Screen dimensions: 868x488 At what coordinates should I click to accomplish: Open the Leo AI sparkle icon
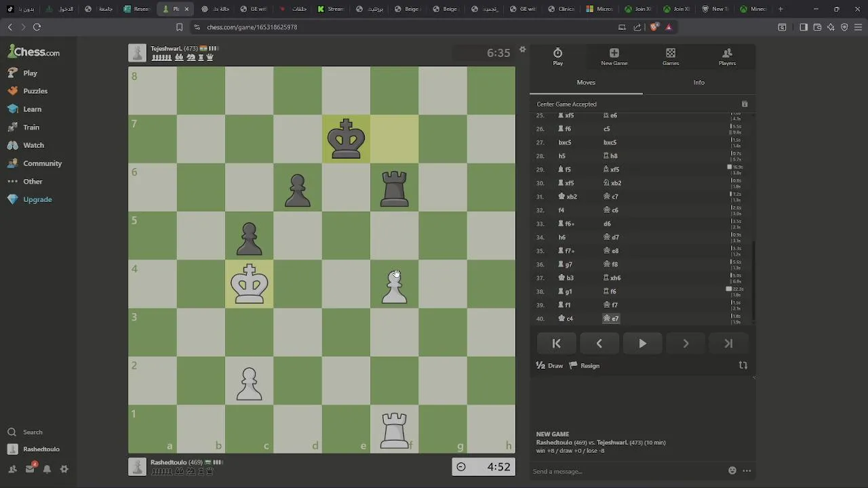click(831, 27)
